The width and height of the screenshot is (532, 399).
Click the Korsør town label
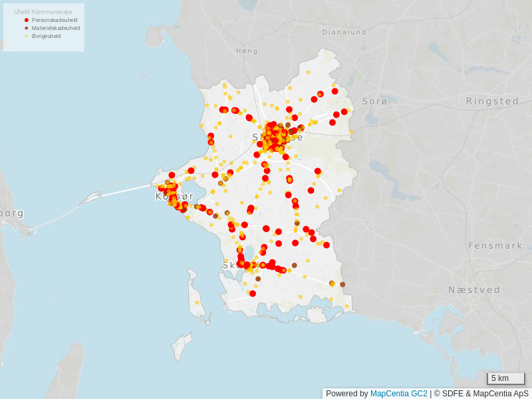click(x=174, y=196)
